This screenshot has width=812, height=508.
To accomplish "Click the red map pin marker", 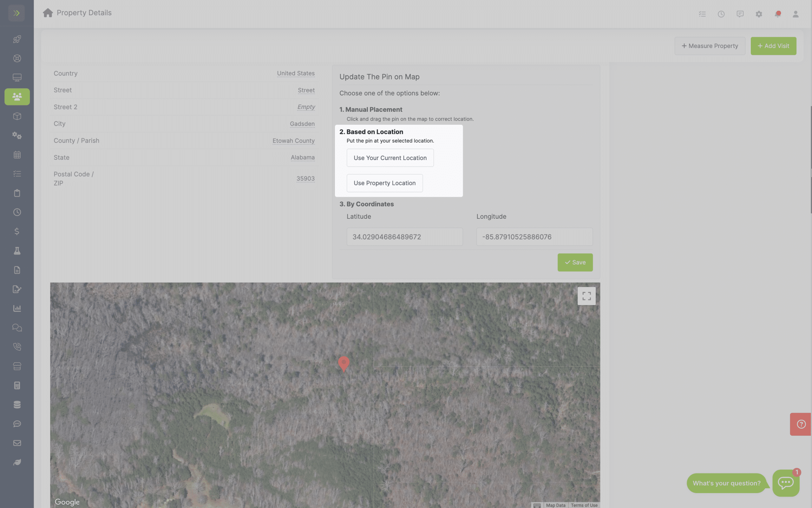I will coord(344,364).
